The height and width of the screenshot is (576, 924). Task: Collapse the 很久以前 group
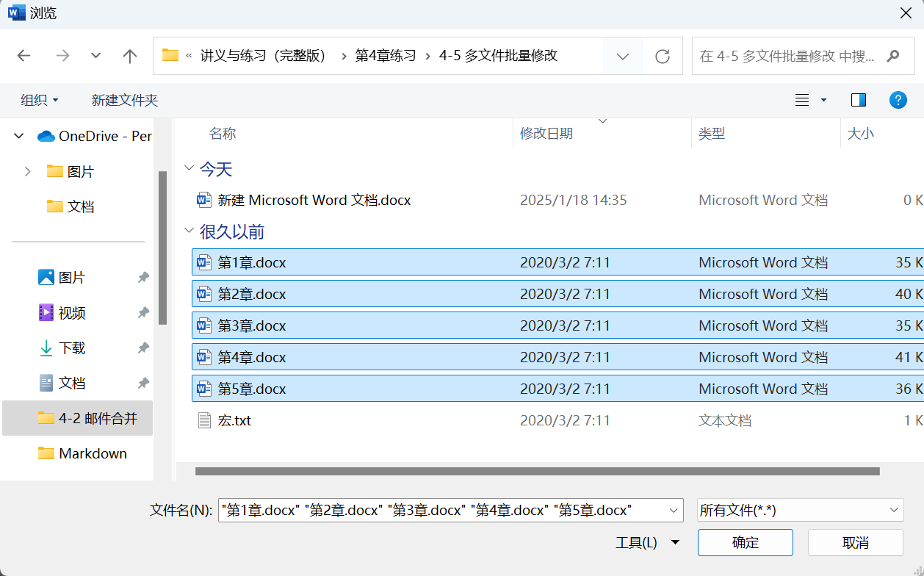pos(189,231)
